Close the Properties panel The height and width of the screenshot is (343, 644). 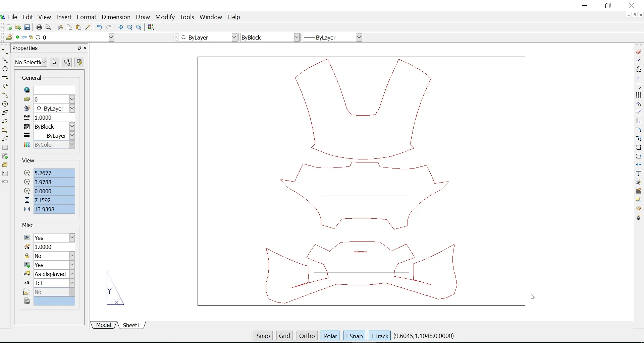86,49
